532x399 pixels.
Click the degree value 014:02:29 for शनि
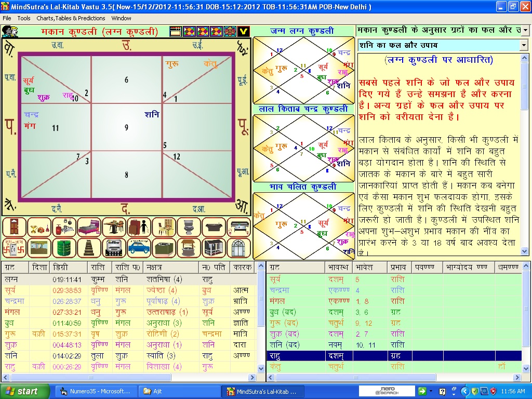click(67, 356)
